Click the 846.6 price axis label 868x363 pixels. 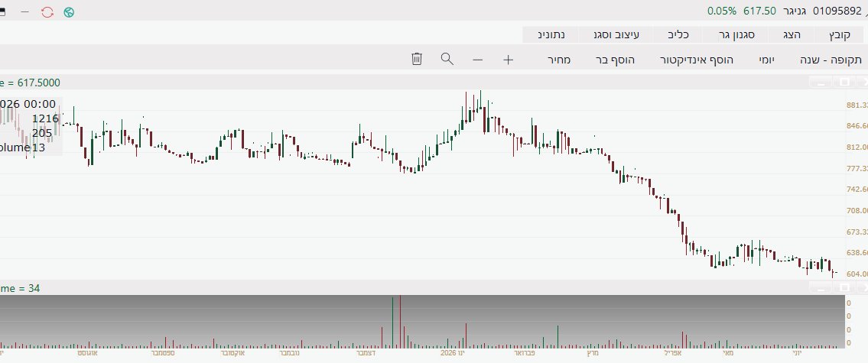(857, 126)
